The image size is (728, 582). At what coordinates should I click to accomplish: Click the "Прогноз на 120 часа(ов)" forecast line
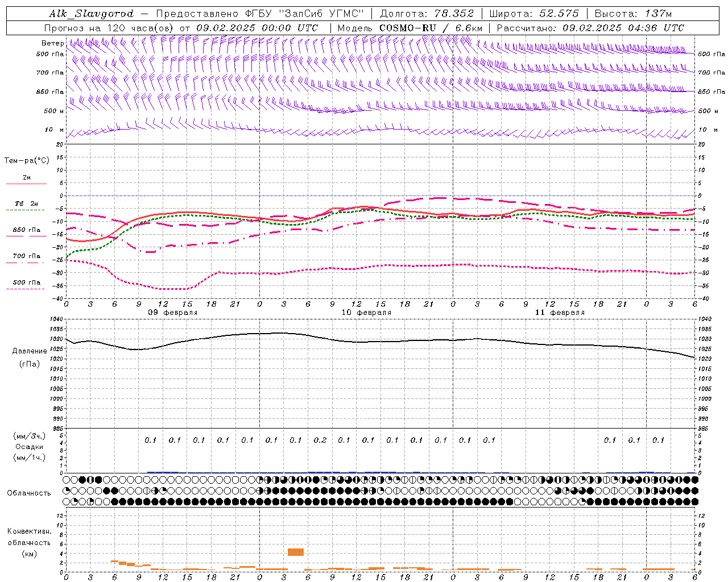pyautogui.click(x=181, y=28)
